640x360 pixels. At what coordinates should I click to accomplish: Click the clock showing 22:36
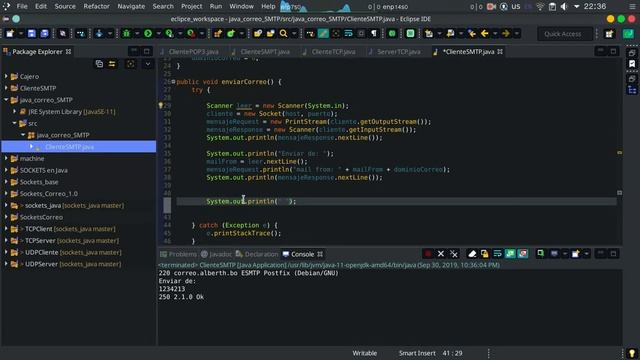595,6
